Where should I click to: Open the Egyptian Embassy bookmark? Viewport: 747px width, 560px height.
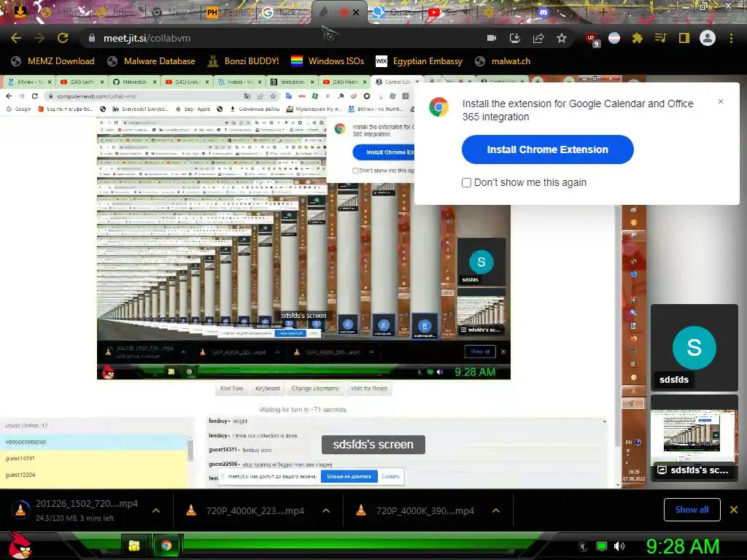point(419,61)
